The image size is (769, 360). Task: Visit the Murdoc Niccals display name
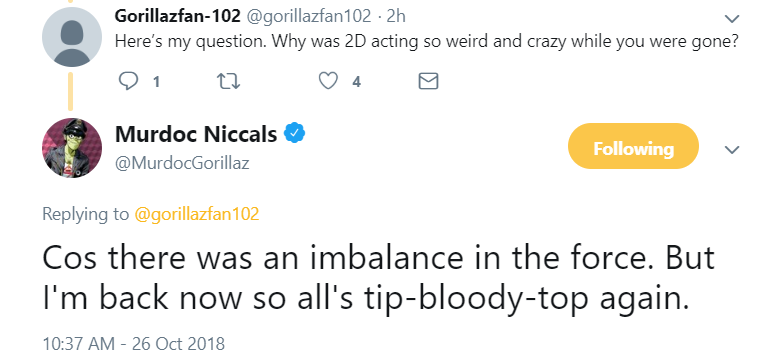pyautogui.click(x=196, y=134)
